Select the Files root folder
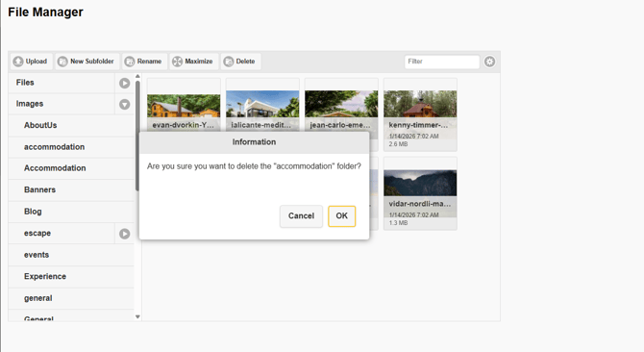Screen dimensions: 644x352 pyautogui.click(x=62, y=83)
